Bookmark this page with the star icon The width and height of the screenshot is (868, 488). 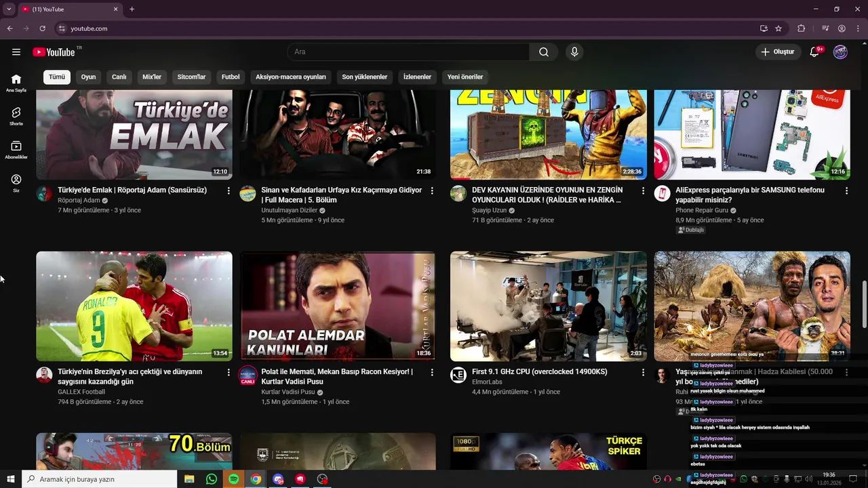tap(778, 28)
